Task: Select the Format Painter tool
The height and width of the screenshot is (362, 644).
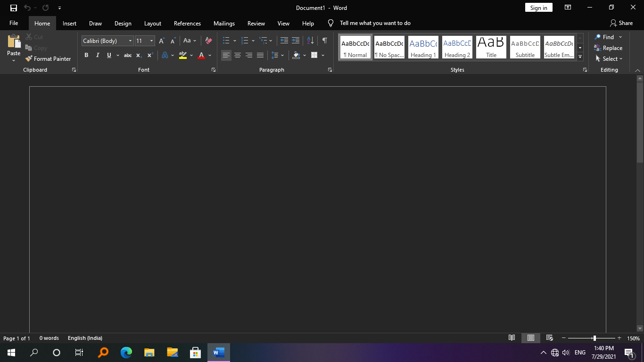Action: (x=48, y=59)
